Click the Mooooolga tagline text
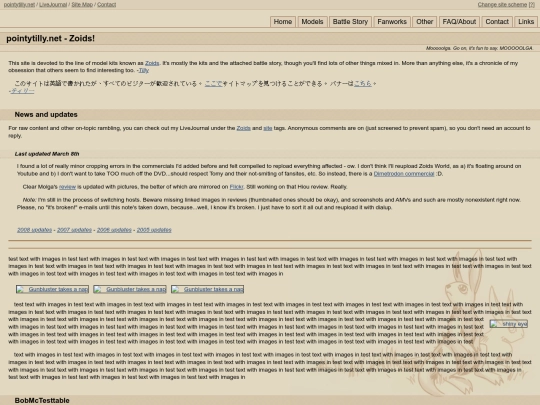Image resolution: width=540 pixels, height=405 pixels. 479,48
